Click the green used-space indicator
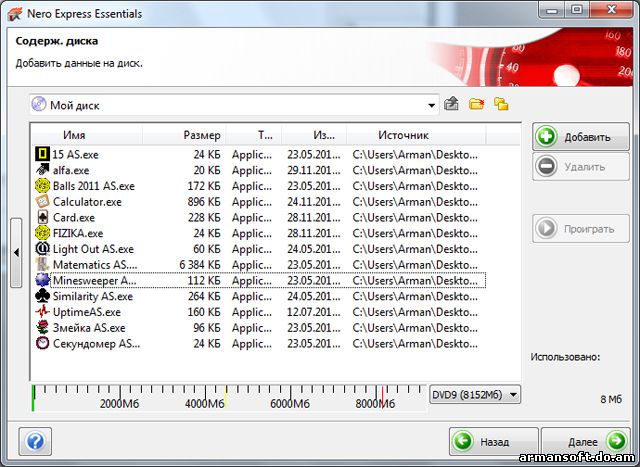 (x=33, y=398)
